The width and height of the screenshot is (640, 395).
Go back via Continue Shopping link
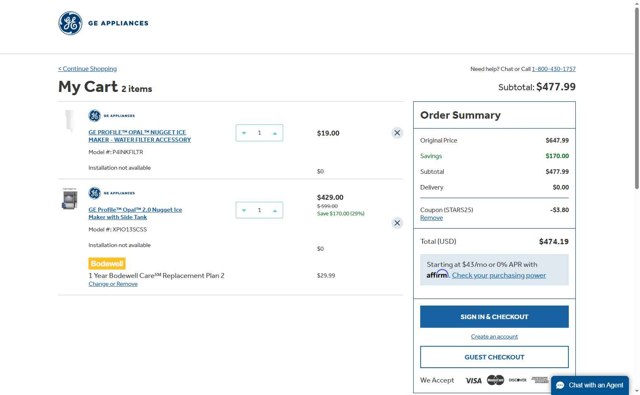pyautogui.click(x=87, y=69)
